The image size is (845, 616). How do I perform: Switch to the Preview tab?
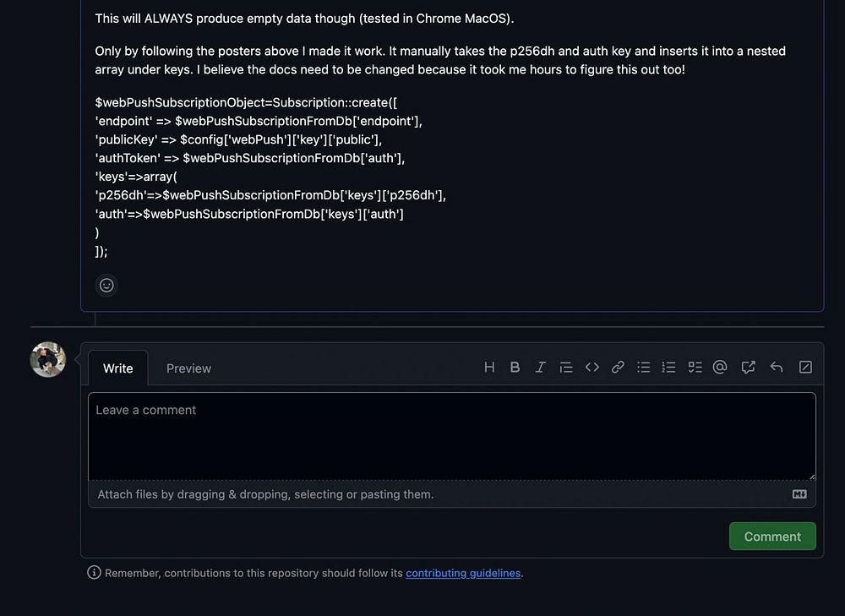[x=188, y=368]
